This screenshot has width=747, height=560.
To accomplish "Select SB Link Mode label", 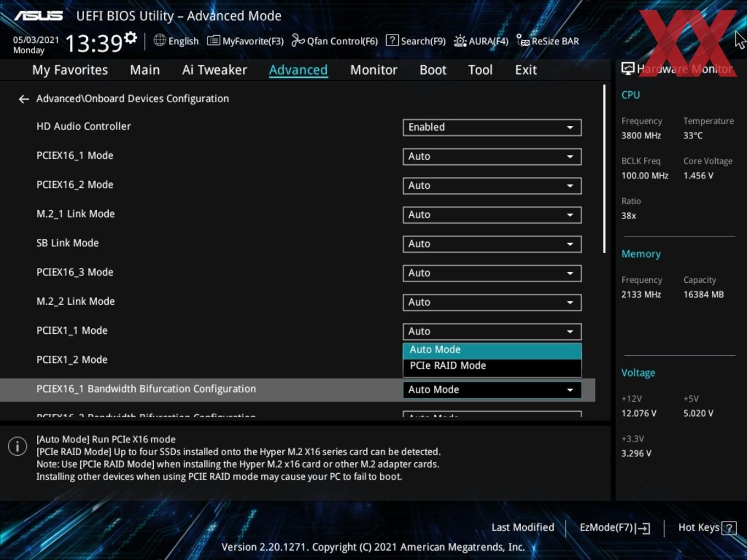I will pos(68,243).
